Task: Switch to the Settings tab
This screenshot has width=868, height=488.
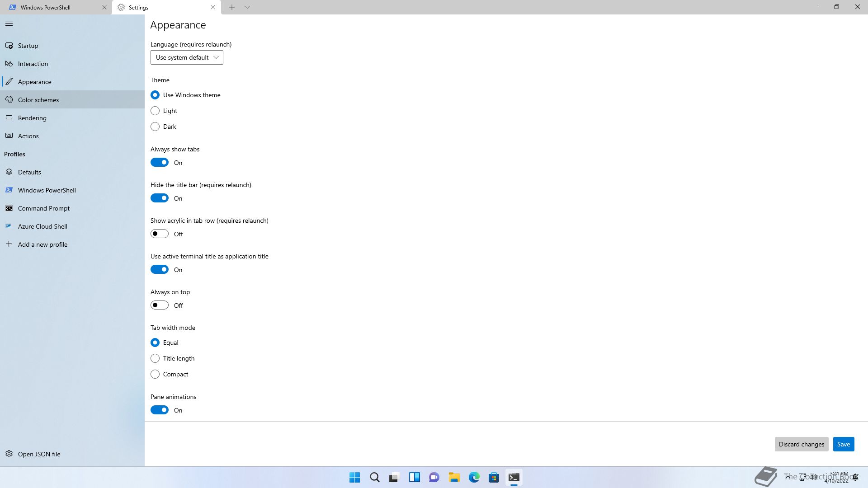Action: pyautogui.click(x=166, y=7)
